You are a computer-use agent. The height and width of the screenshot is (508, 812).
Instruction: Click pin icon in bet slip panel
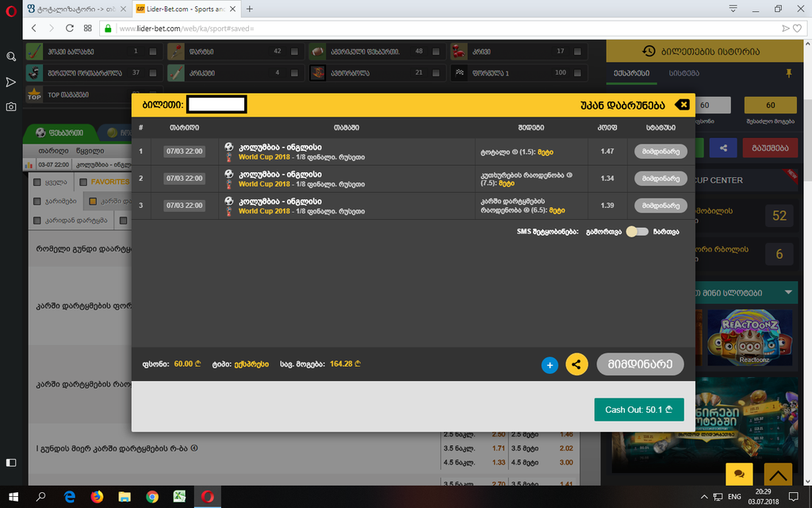(x=789, y=73)
